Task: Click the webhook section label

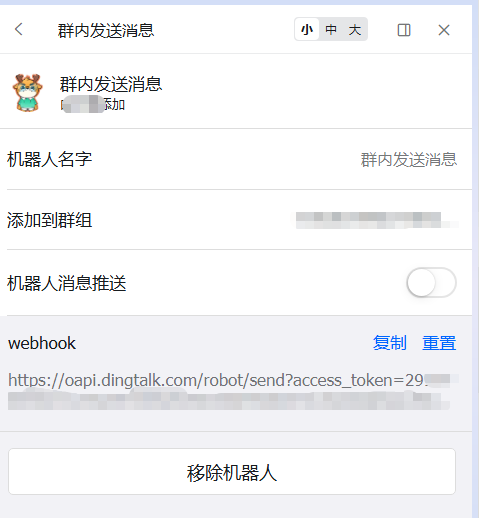Action: point(42,343)
